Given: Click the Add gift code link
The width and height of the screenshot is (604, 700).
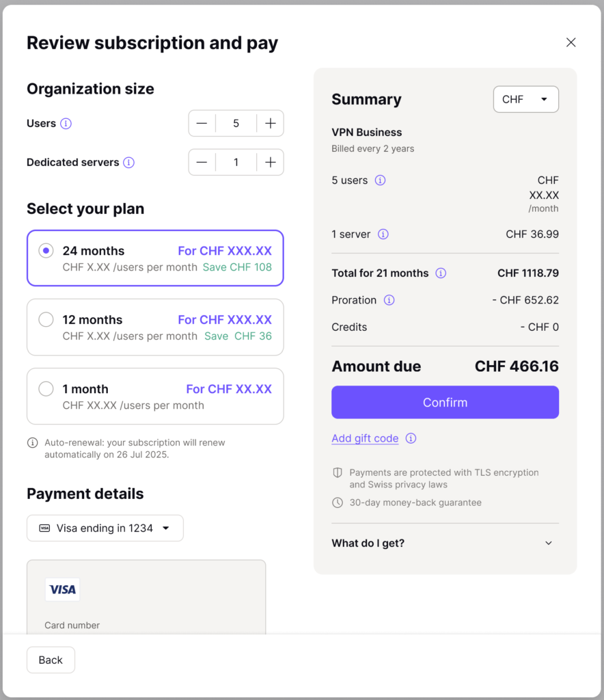Looking at the screenshot, I should (x=365, y=438).
